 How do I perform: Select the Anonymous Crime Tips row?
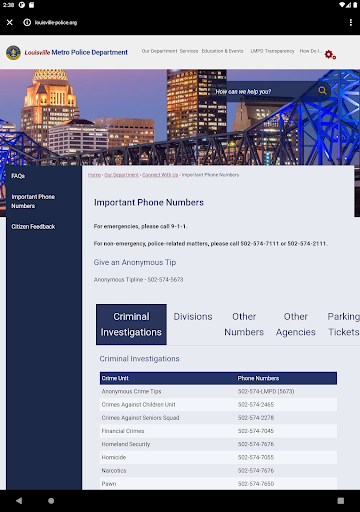coord(218,391)
